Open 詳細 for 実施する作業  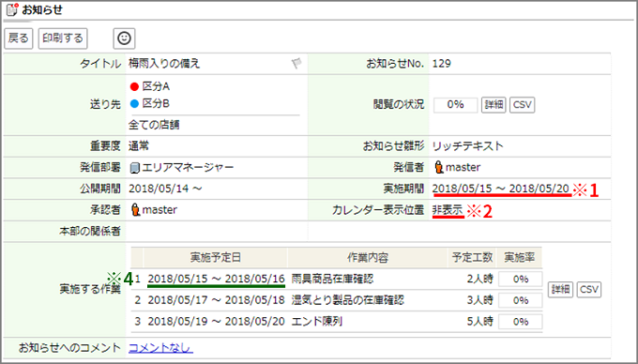(x=560, y=290)
